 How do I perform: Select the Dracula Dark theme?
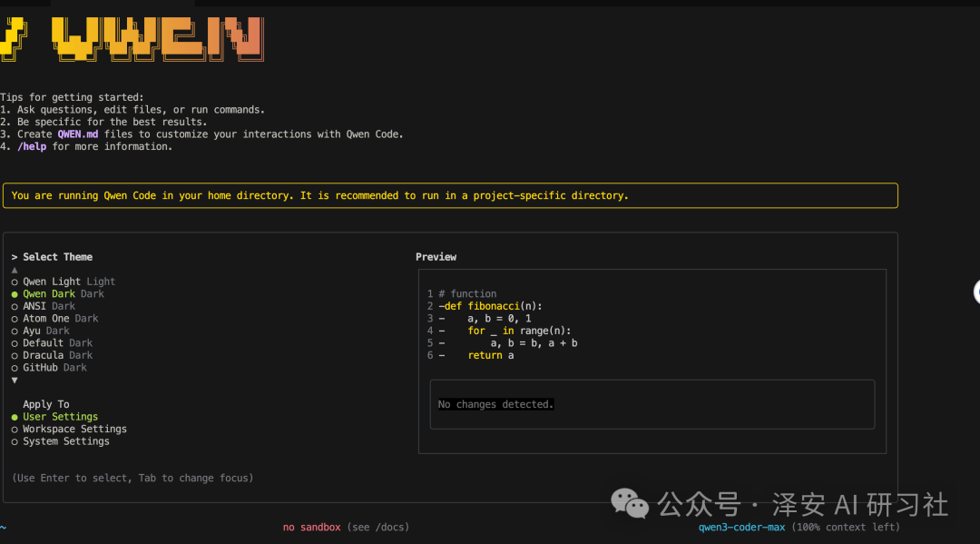point(52,355)
